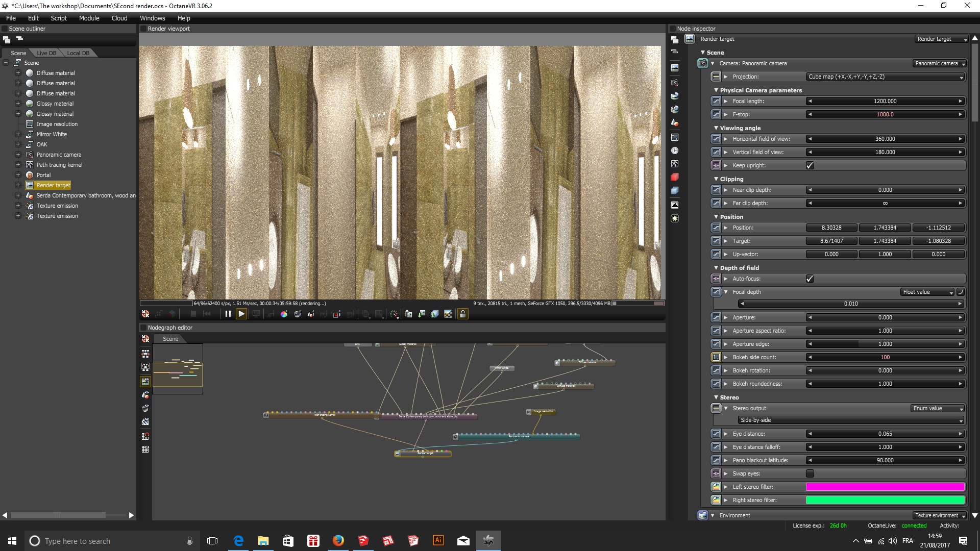Toggle the Keep upright checkbox
Screen dimensions: 980x551
(810, 165)
